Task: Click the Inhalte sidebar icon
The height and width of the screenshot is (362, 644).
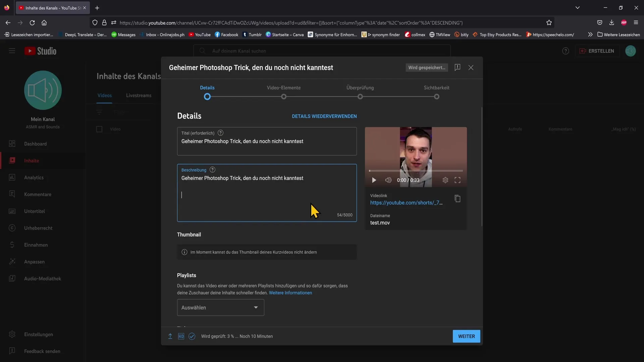Action: (x=11, y=161)
